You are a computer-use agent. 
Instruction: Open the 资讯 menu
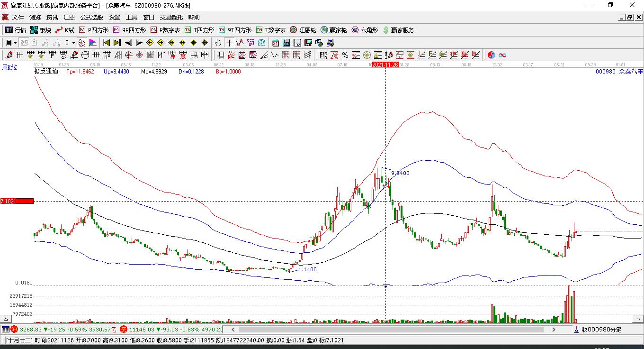tap(52, 18)
